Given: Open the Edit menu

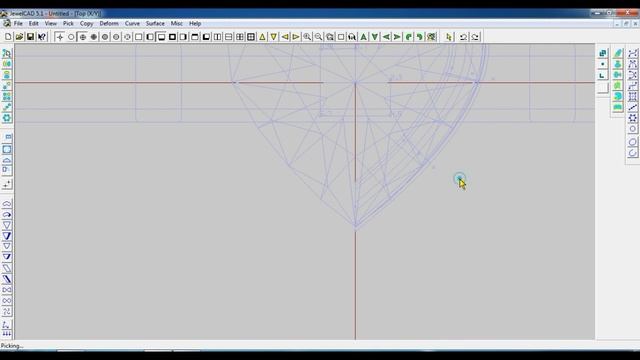Looking at the screenshot, I should point(33,24).
